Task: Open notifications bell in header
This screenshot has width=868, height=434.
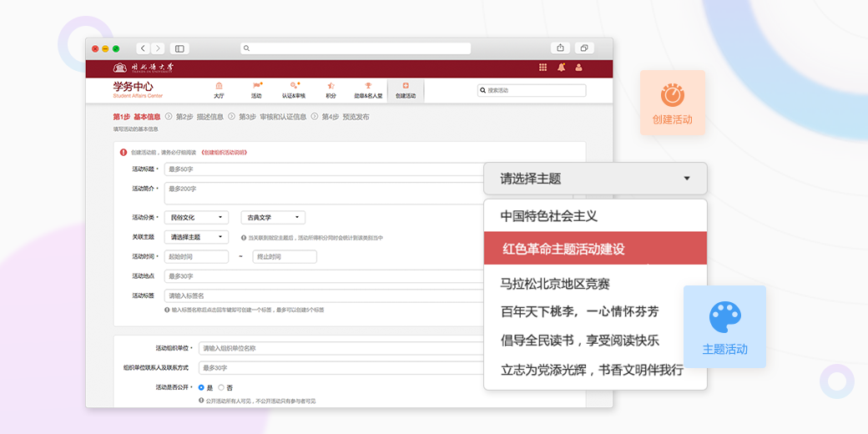Action: coord(562,68)
